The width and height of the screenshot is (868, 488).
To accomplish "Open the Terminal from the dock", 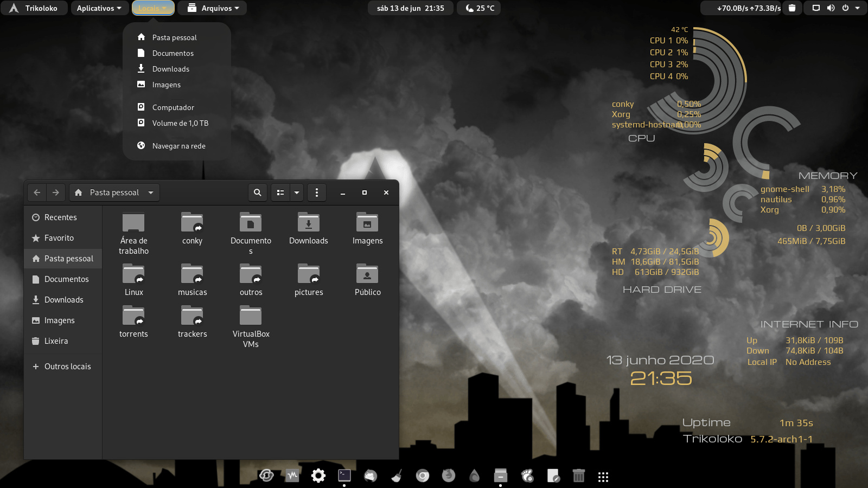I will (344, 476).
